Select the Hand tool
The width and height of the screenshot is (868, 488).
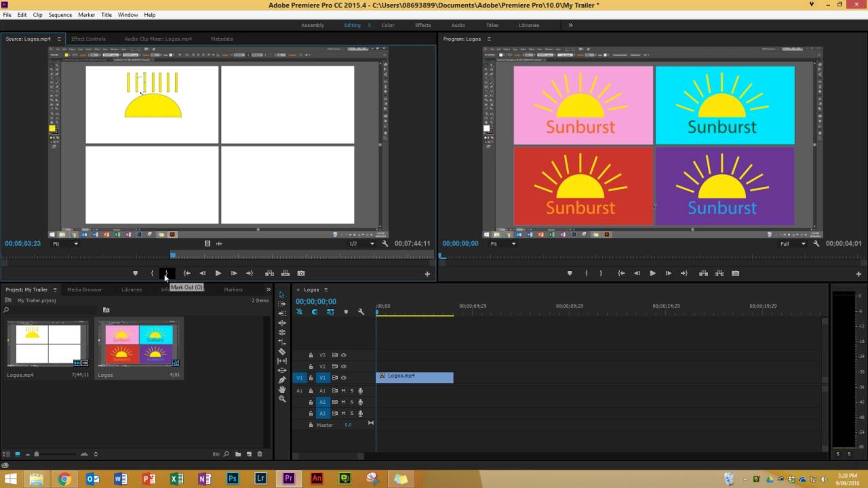(282, 389)
